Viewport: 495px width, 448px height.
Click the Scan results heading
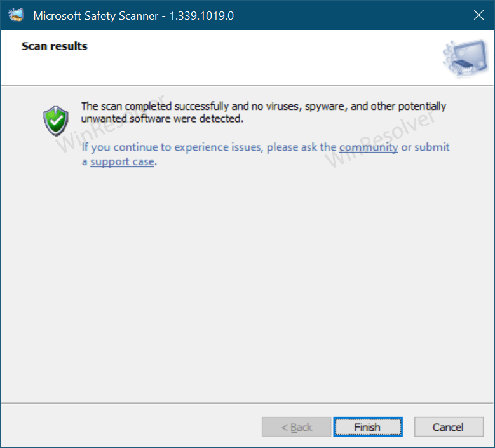54,46
